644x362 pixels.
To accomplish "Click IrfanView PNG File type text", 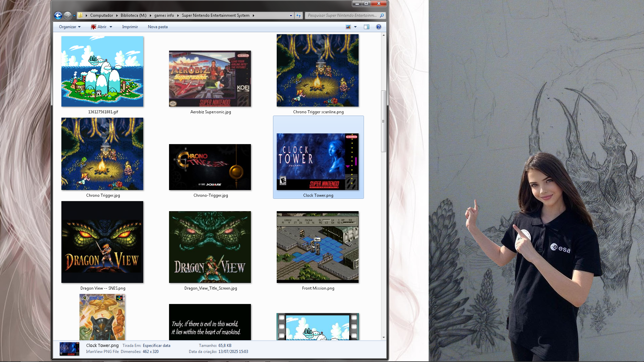I will pyautogui.click(x=102, y=352).
